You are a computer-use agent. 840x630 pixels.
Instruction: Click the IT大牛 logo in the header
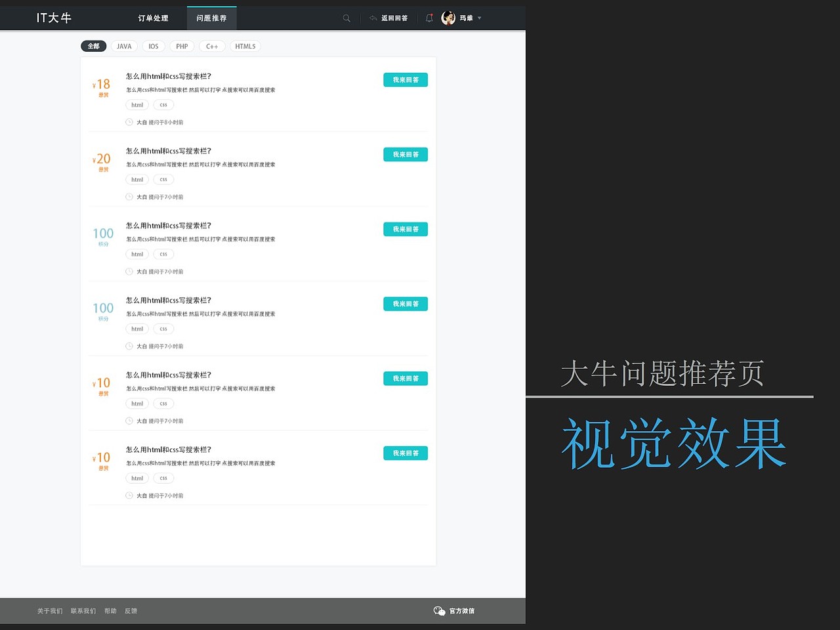(x=54, y=18)
